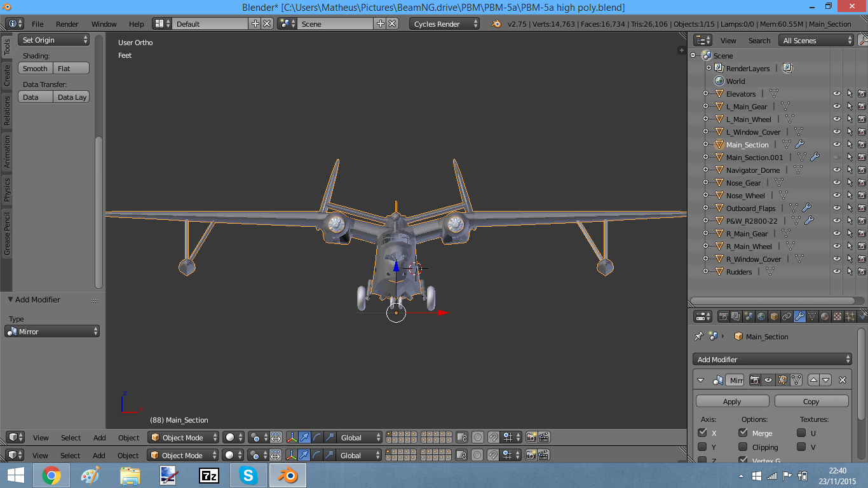Click snap magnet icon in upper 3D header
This screenshot has width=868, height=488.
point(493,437)
